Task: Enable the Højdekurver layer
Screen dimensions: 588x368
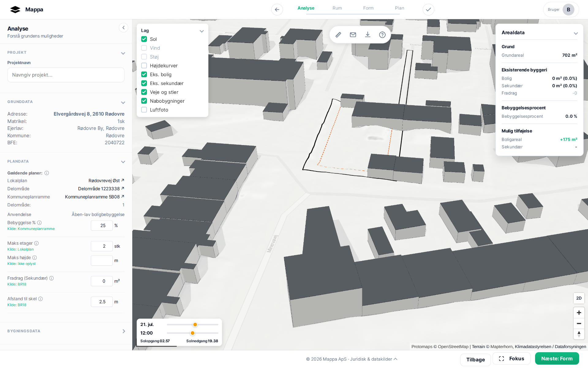Action: [x=144, y=66]
